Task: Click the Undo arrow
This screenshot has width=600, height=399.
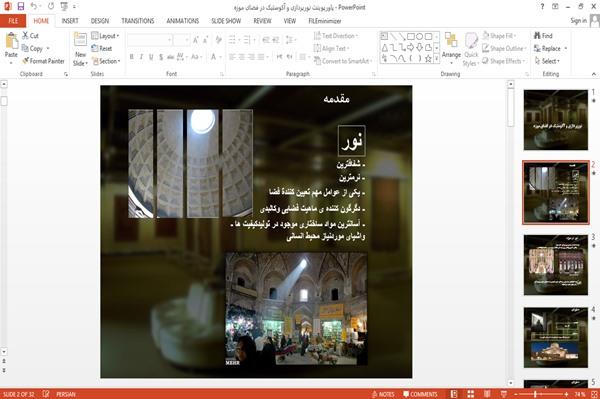Action: click(34, 7)
